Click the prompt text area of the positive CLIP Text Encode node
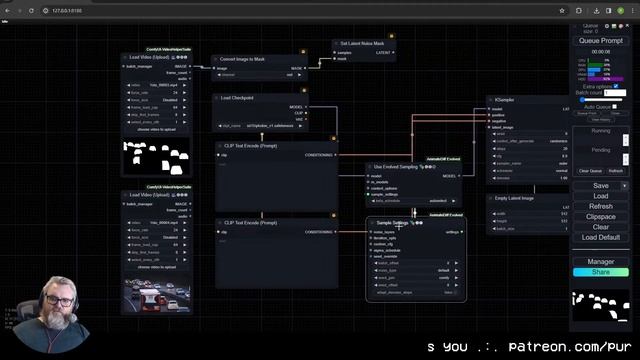640x360 pixels. click(276, 185)
